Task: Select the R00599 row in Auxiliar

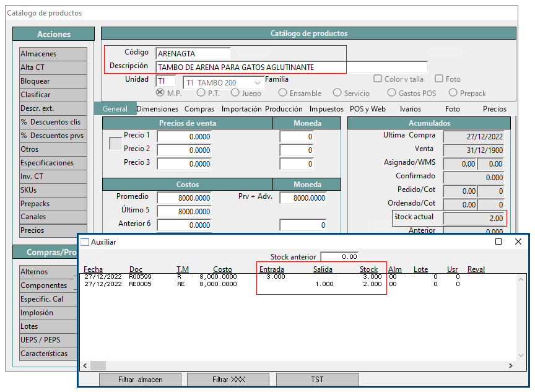Action: tap(272, 277)
